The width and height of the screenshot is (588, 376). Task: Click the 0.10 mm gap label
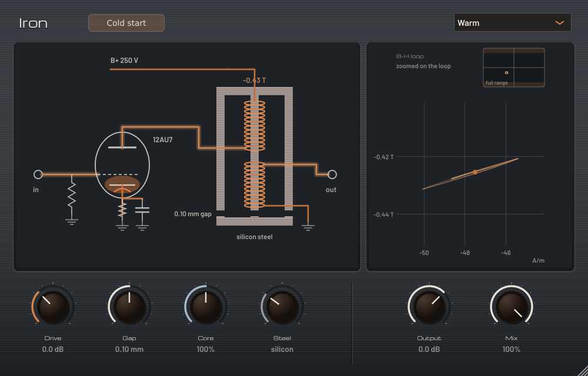click(x=193, y=214)
